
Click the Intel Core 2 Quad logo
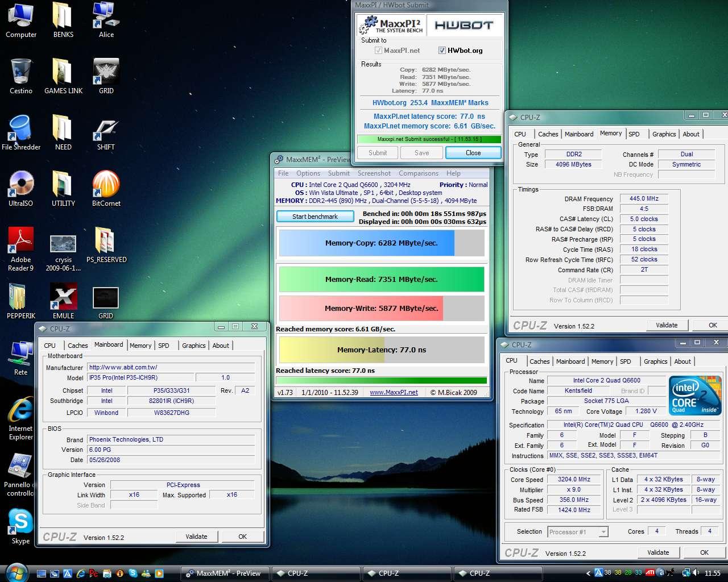click(x=695, y=395)
